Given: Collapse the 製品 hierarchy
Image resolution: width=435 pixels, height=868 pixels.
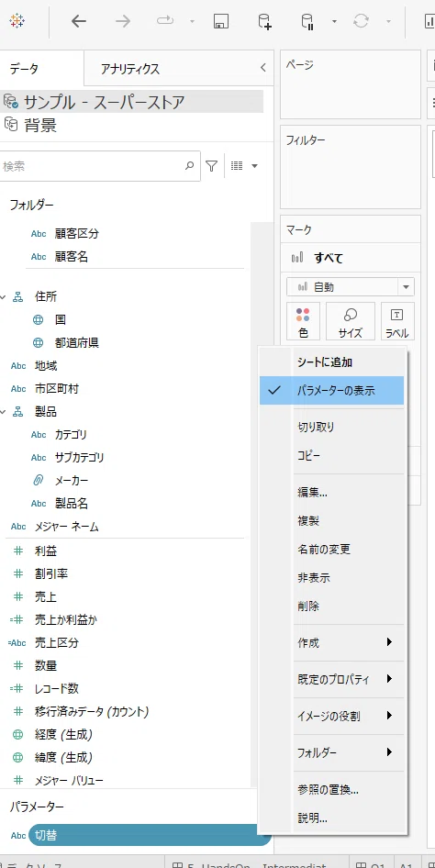Looking at the screenshot, I should tap(4, 412).
